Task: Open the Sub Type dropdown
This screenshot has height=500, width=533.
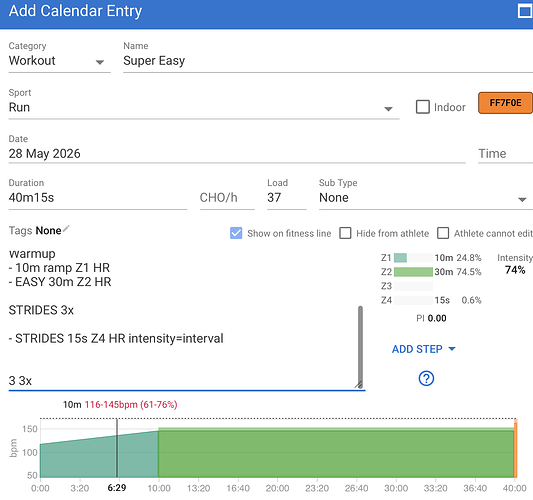Action: pyautogui.click(x=426, y=198)
